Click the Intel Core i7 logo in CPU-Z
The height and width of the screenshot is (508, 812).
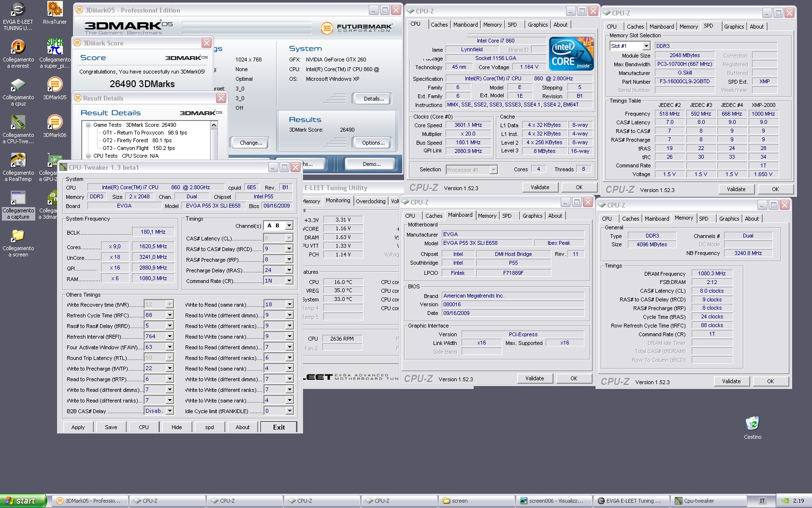point(571,54)
